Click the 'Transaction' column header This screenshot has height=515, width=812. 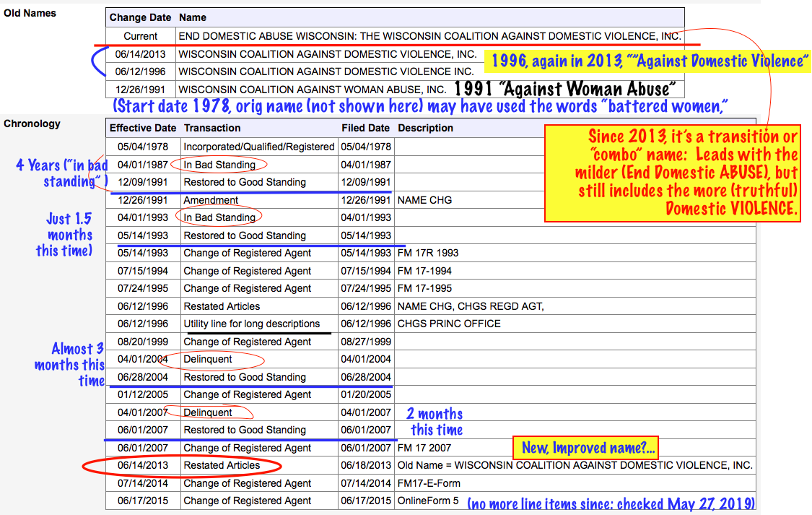pyautogui.click(x=212, y=128)
